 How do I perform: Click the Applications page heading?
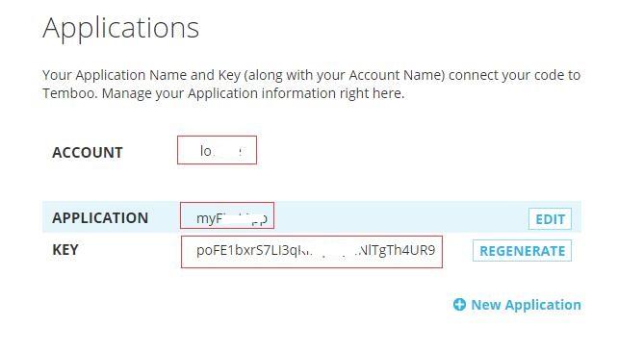[x=120, y=28]
